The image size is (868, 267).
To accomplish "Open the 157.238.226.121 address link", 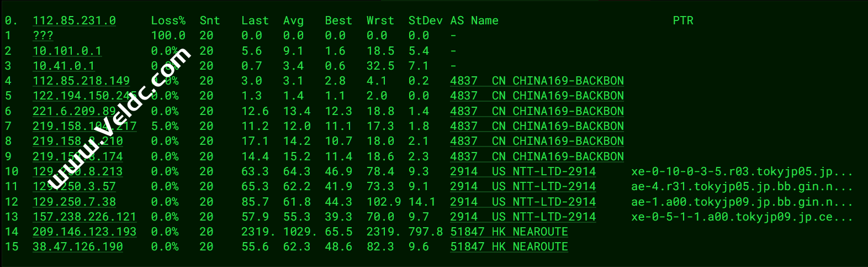I will click(x=84, y=217).
